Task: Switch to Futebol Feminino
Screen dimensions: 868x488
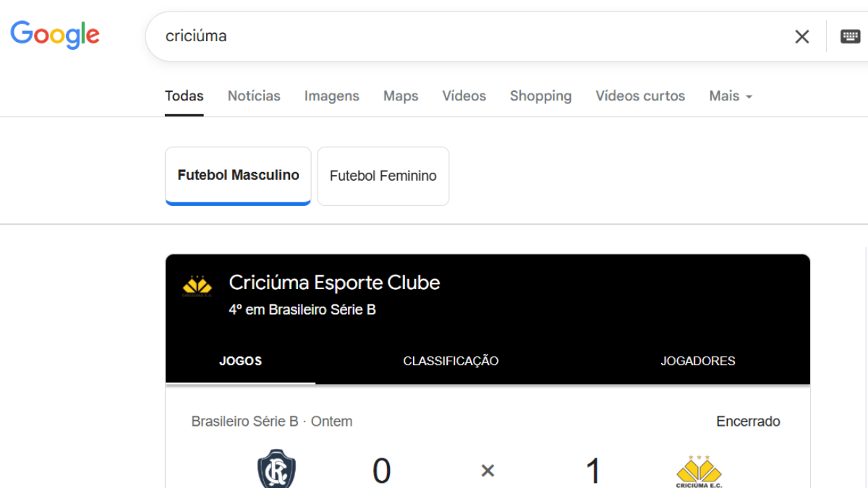Action: point(383,176)
